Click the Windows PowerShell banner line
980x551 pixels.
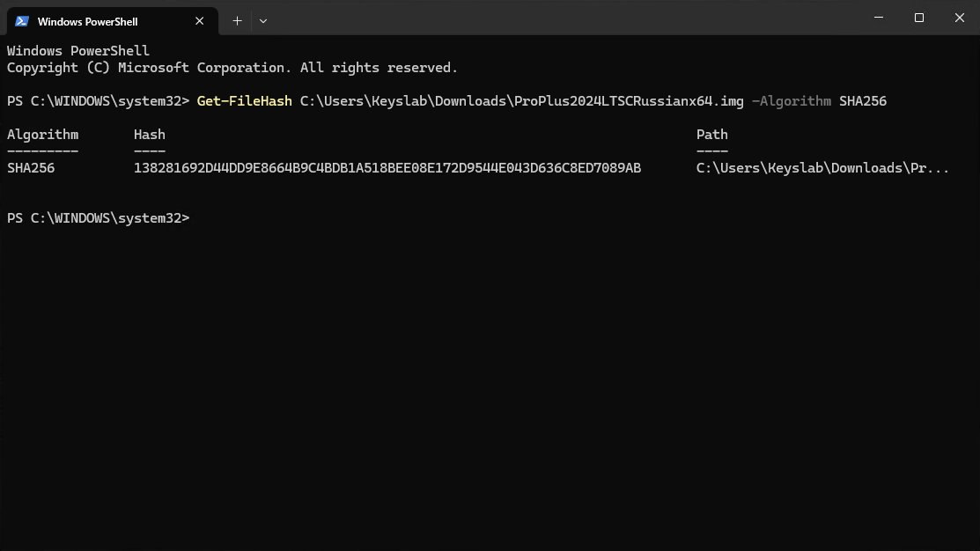[x=78, y=51]
